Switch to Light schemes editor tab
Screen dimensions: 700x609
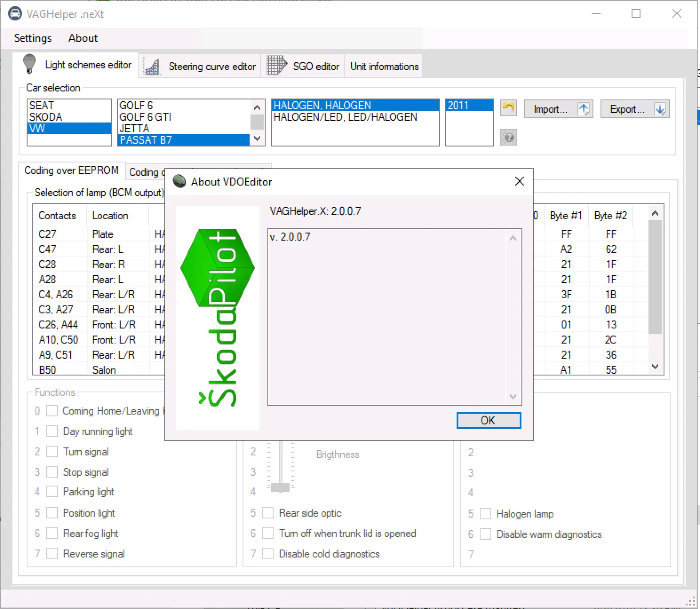[76, 65]
